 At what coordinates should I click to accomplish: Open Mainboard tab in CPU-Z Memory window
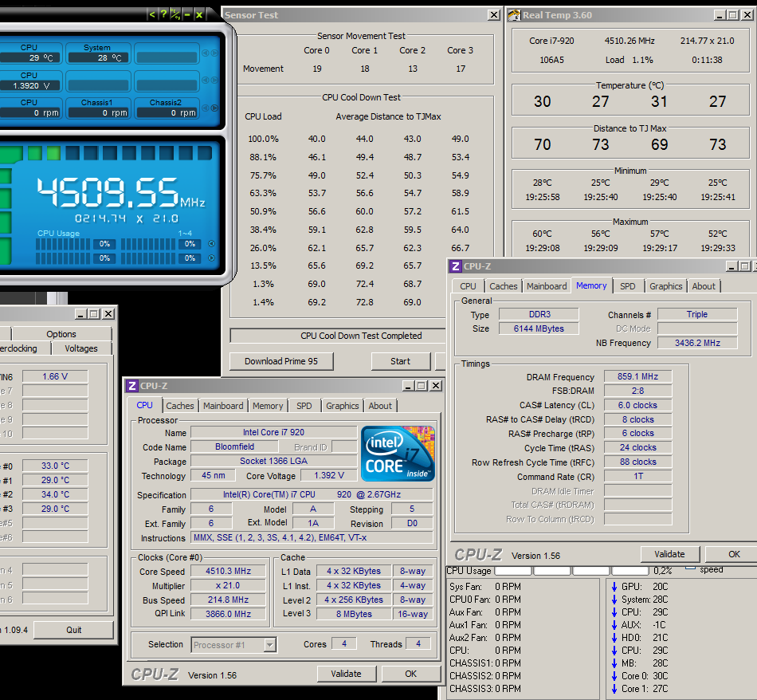pos(547,286)
